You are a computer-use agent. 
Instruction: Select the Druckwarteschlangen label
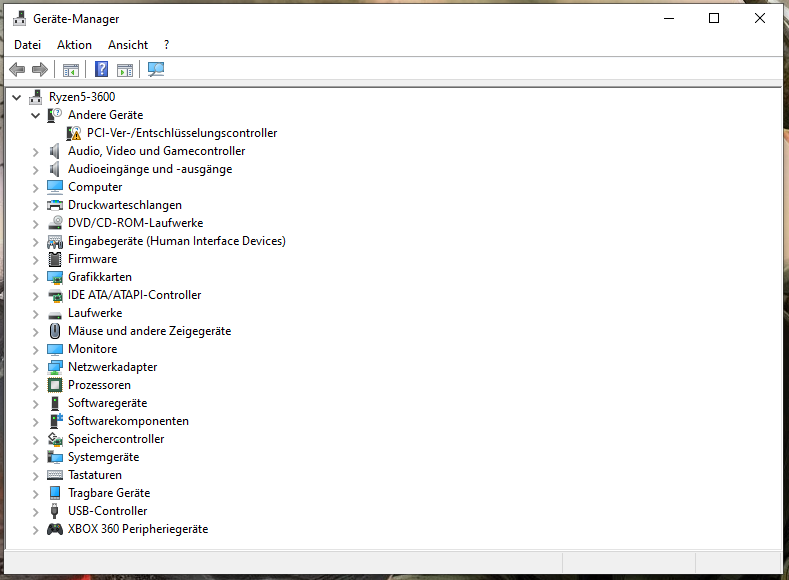[125, 205]
